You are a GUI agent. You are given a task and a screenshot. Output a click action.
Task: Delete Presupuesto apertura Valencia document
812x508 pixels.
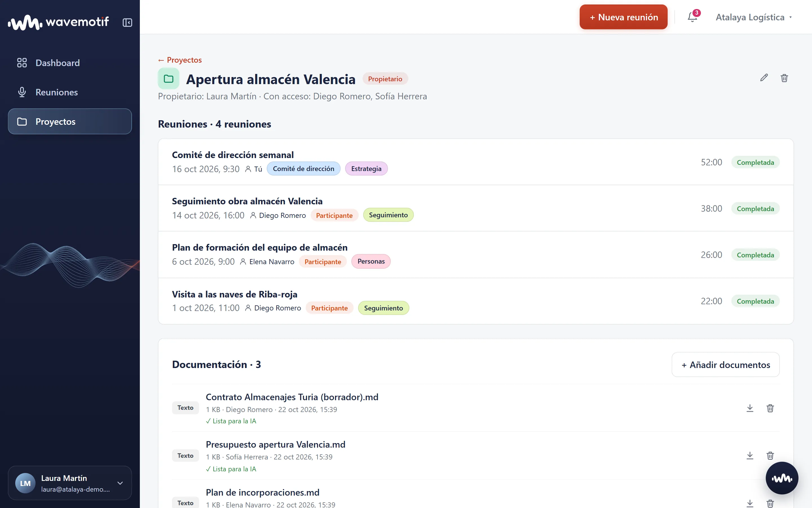[770, 456]
